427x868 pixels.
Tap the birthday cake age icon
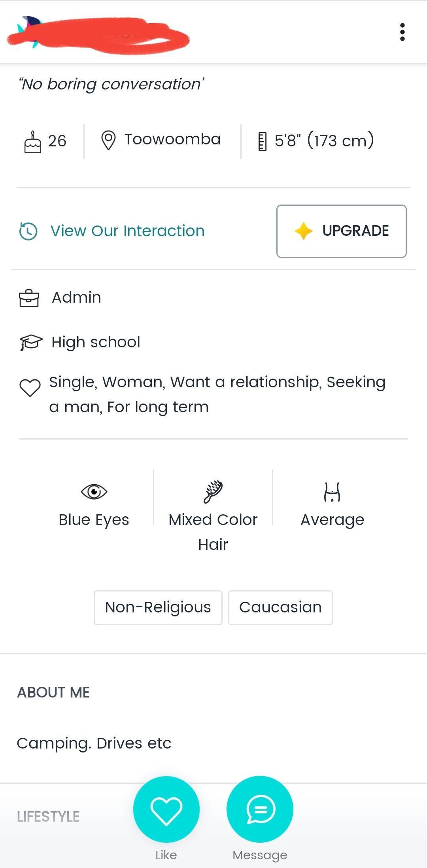pyautogui.click(x=32, y=142)
